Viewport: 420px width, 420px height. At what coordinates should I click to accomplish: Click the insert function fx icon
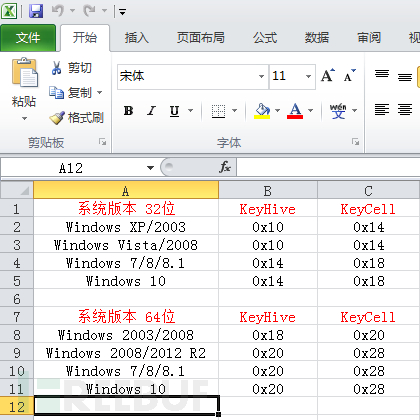click(225, 167)
